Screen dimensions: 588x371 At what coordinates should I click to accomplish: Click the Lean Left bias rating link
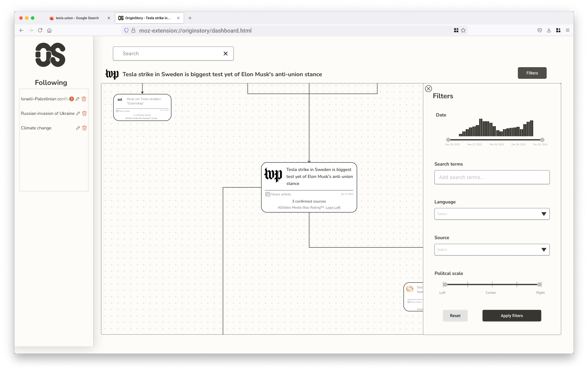333,208
